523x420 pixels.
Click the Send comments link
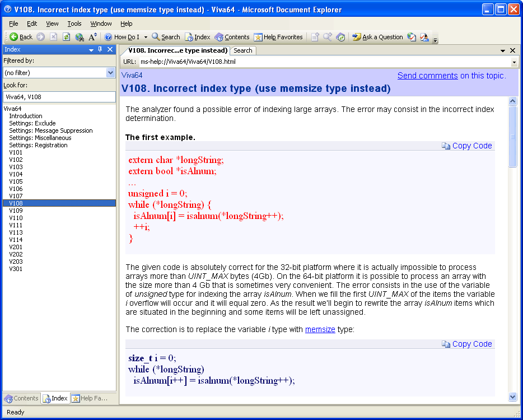point(428,76)
